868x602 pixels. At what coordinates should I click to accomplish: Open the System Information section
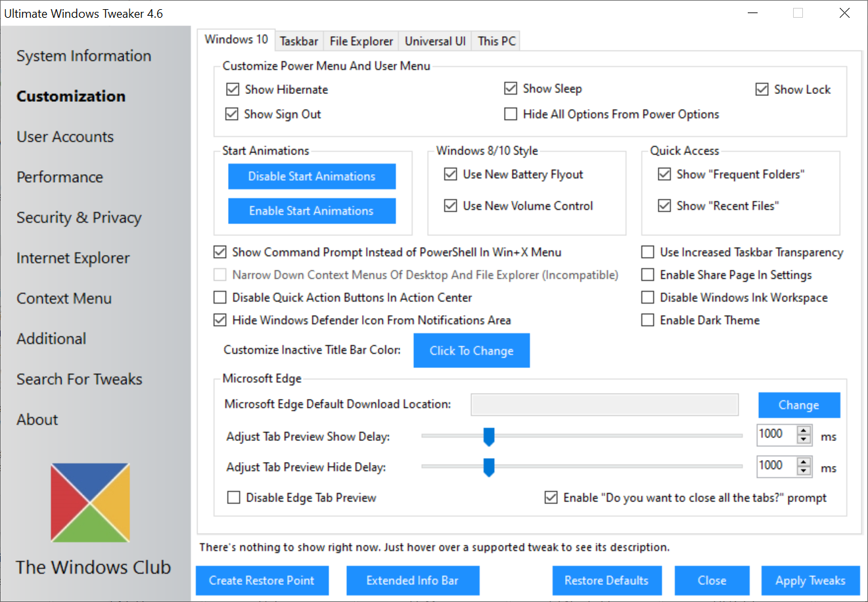click(x=83, y=56)
